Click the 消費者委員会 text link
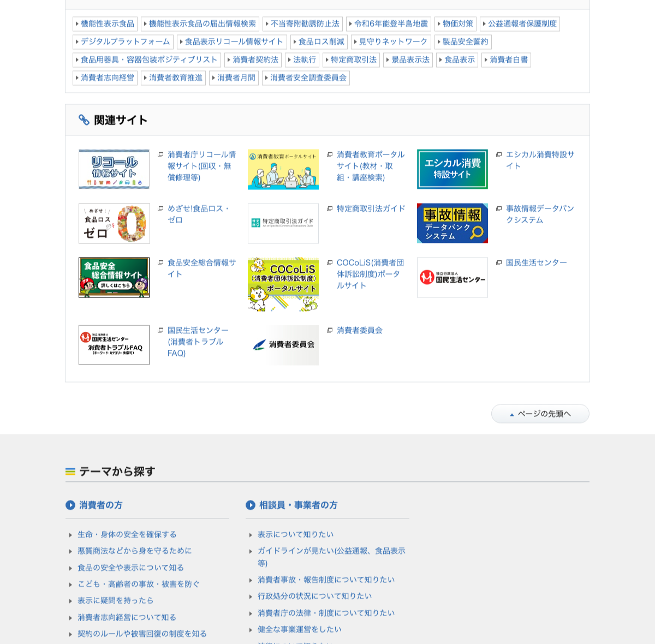The width and height of the screenshot is (655, 644). click(x=360, y=330)
